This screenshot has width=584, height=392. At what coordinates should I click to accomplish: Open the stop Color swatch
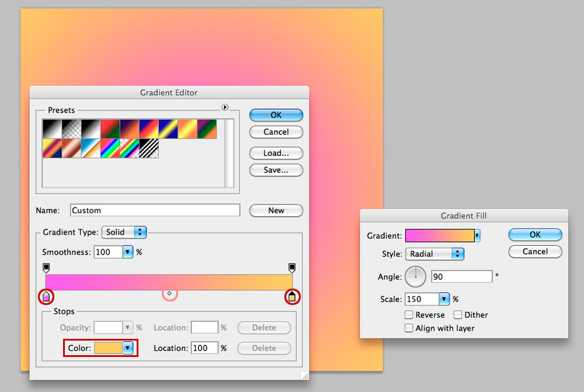(x=108, y=348)
